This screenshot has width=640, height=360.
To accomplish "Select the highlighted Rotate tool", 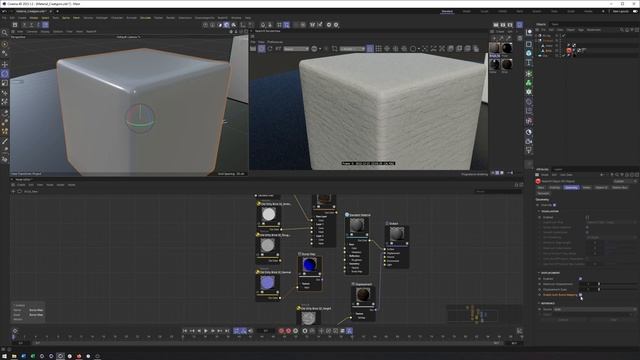I will (x=4, y=74).
